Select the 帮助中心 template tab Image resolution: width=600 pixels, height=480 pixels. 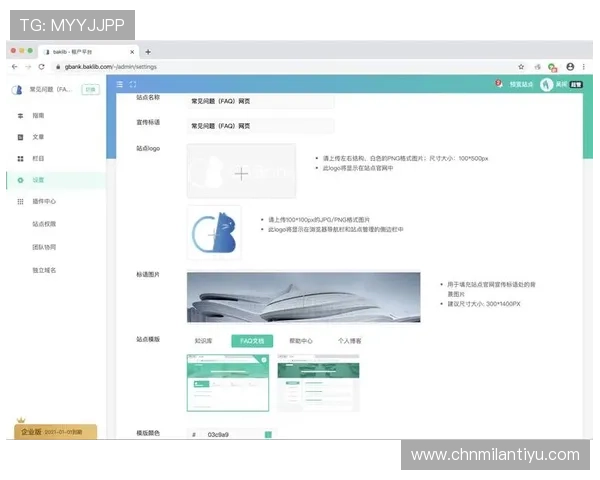[x=301, y=341]
